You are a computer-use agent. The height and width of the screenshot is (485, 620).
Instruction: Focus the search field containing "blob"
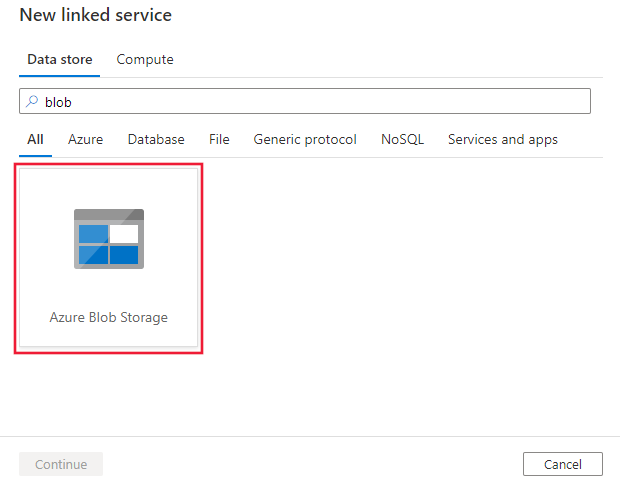pos(310,102)
